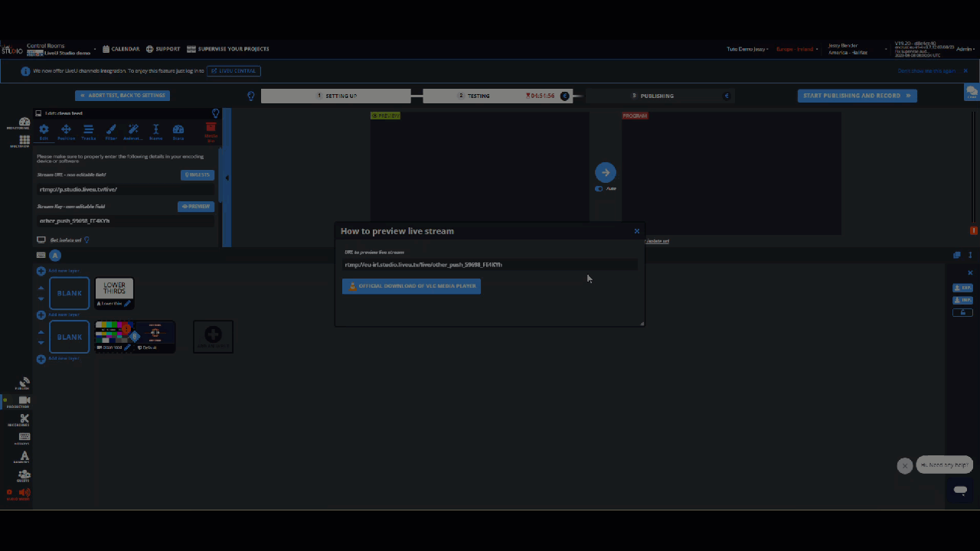
Task: Open Recordings scissors icon in sidebar
Action: tap(23, 420)
